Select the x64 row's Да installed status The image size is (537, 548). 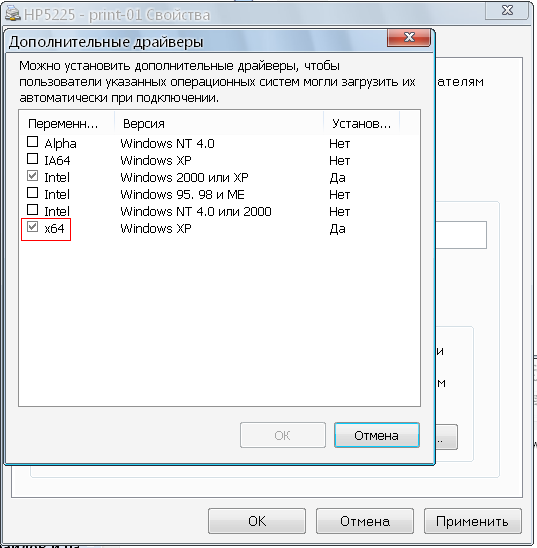[x=338, y=229]
